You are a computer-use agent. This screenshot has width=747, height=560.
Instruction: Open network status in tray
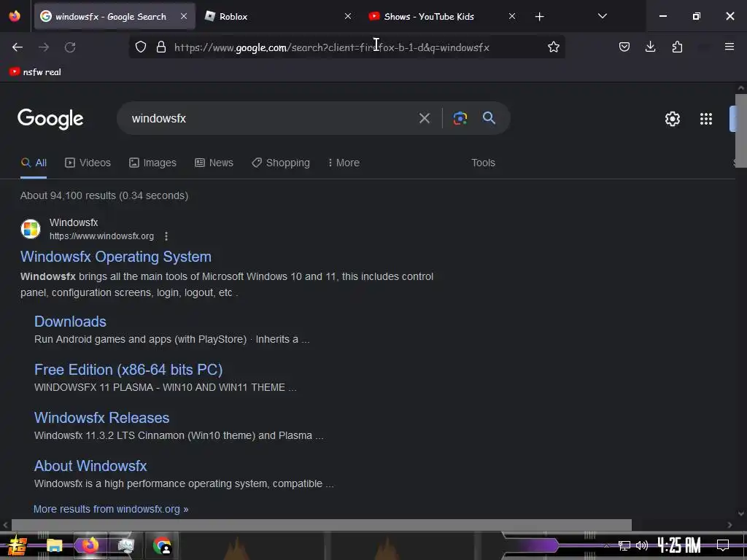pos(624,545)
